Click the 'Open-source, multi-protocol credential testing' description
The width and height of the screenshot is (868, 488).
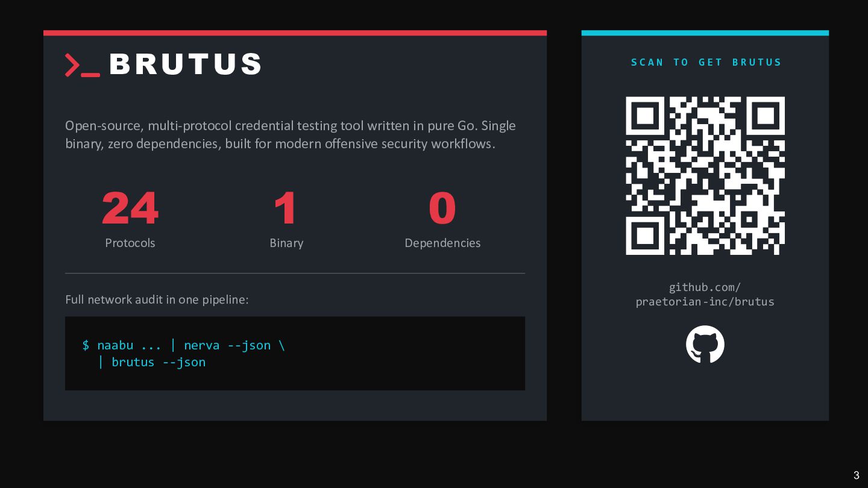click(x=291, y=134)
